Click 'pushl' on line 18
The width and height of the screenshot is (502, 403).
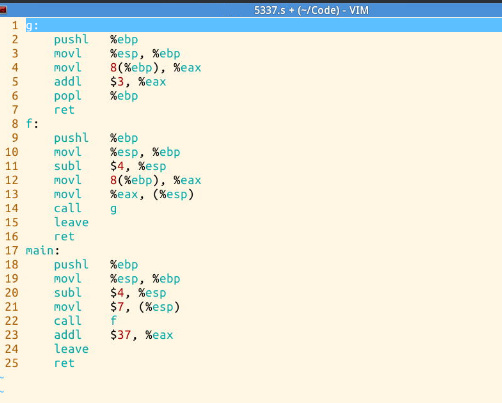71,265
